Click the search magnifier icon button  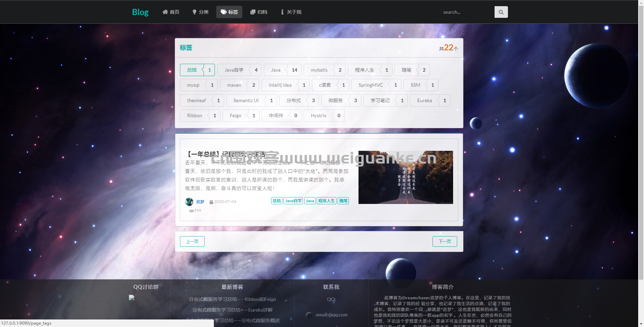tap(501, 12)
